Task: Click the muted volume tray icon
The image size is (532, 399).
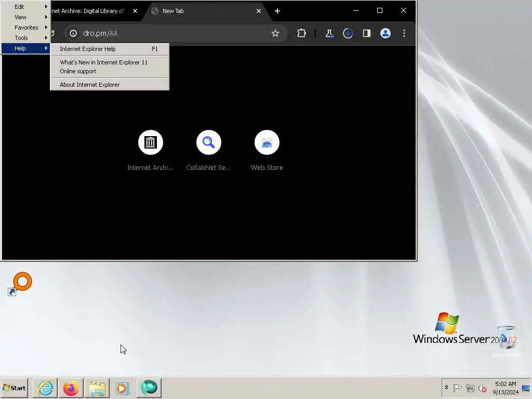Action: coord(483,388)
